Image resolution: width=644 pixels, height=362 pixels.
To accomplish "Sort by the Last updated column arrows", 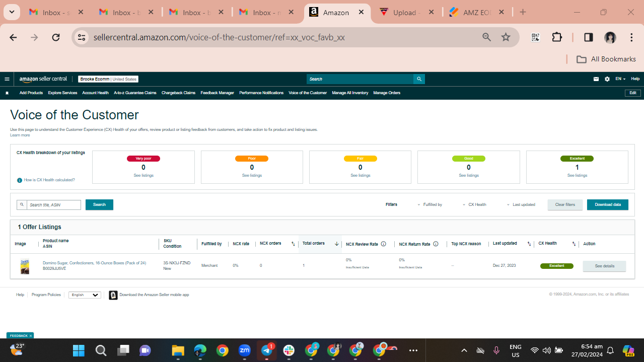I will (x=529, y=244).
